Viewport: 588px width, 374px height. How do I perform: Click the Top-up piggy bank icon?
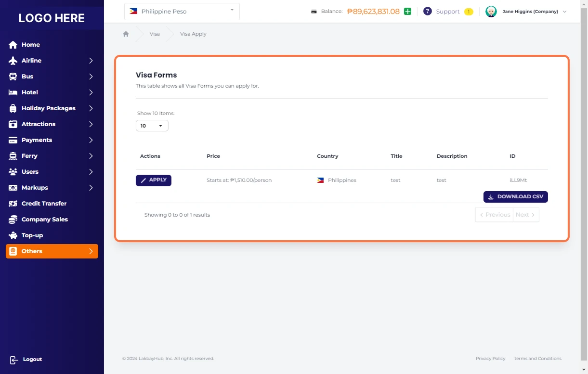(x=13, y=235)
